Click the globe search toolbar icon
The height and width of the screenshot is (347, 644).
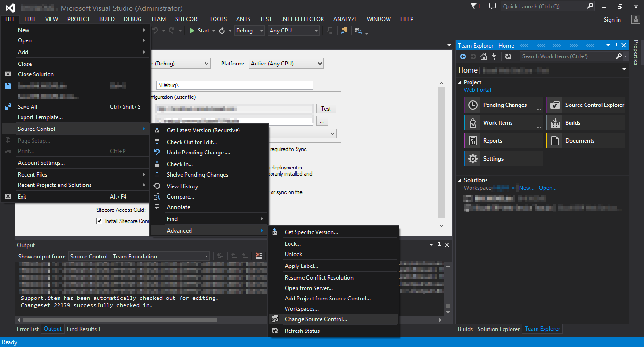[x=358, y=31]
